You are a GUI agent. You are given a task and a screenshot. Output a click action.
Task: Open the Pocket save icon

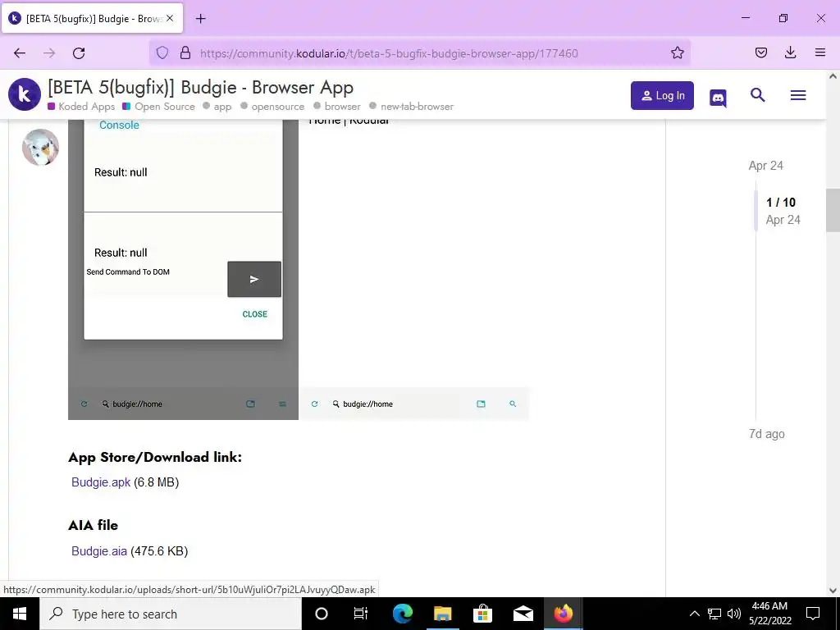[761, 52]
